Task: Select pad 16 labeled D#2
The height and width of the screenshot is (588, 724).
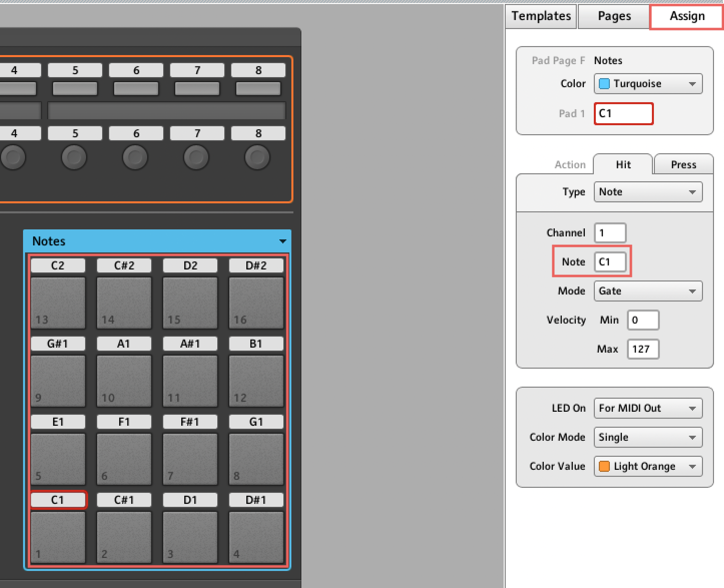Action: tap(256, 303)
